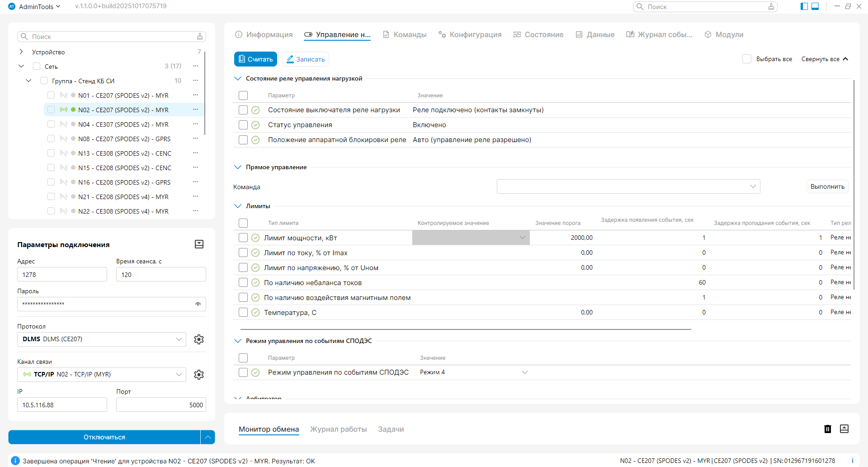This screenshot has height=467, width=868.
Task: Open more options for N04 - CE307 device
Action: click(195, 124)
